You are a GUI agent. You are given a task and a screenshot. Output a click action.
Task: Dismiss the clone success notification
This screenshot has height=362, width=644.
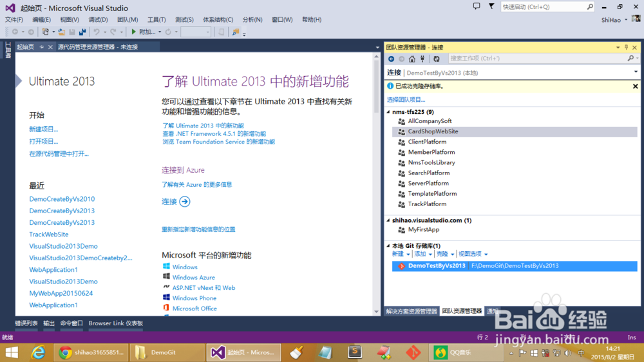(636, 86)
